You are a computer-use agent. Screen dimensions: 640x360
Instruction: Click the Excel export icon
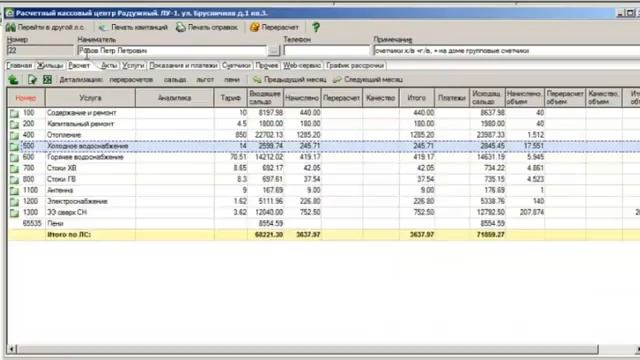(x=47, y=80)
